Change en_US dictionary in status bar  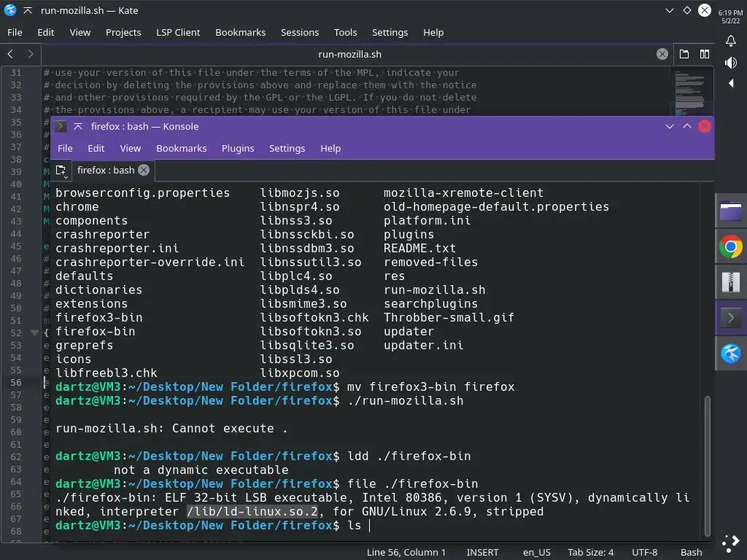pos(536,552)
